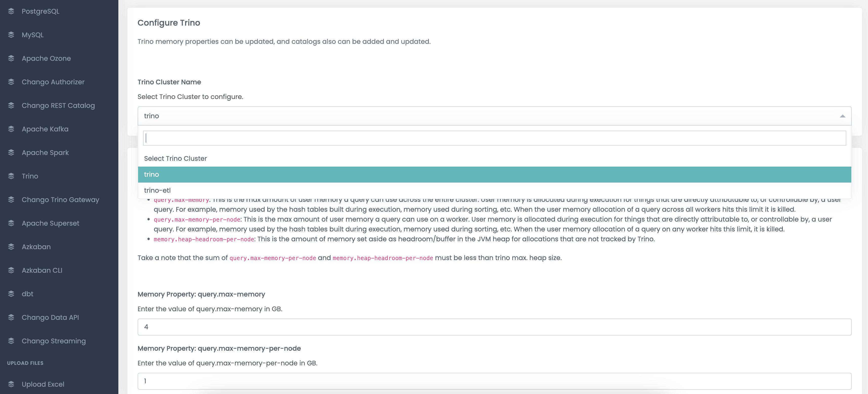Click the Chango Trino Gateway layers icon
The width and height of the screenshot is (868, 394).
(11, 200)
